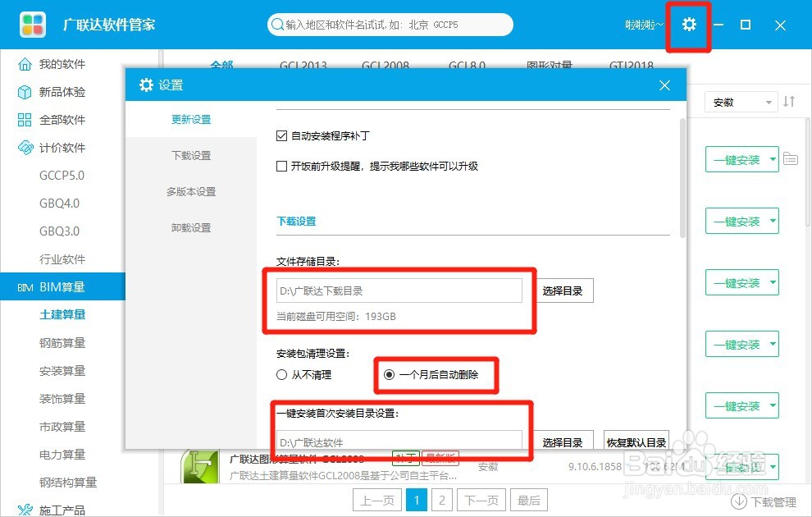Open GBQ4.0 in sidebar
The height and width of the screenshot is (517, 812).
[x=60, y=204]
